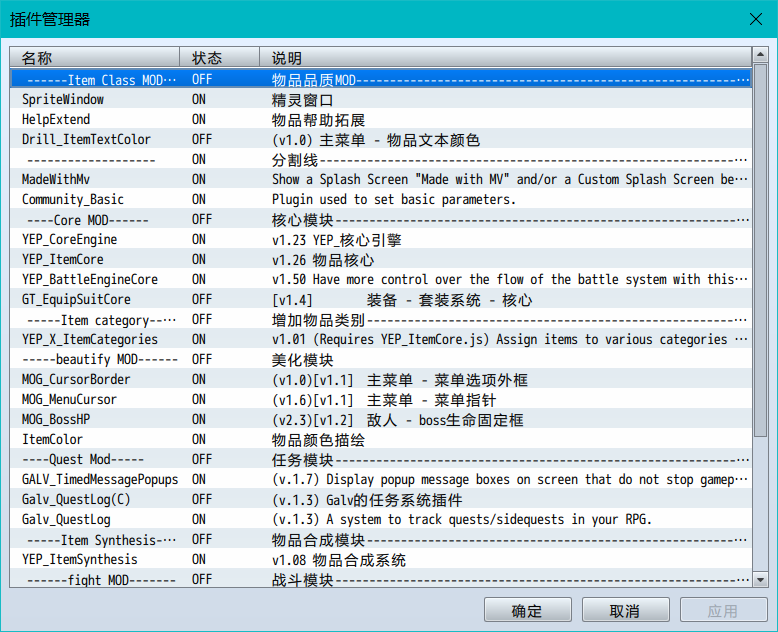Select the ----Core MOD------ separator row
This screenshot has height=632, width=778.
click(x=380, y=220)
